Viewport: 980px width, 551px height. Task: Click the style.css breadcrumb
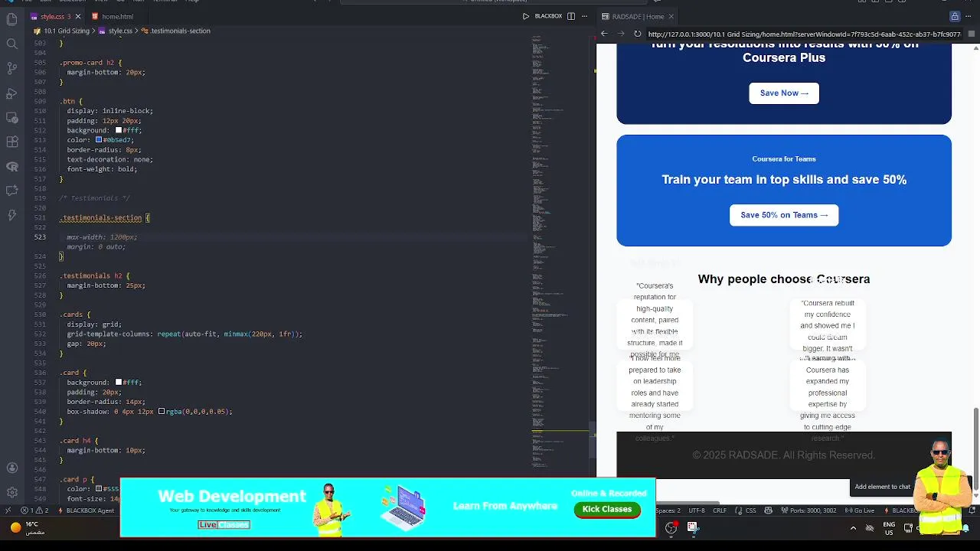click(x=120, y=31)
